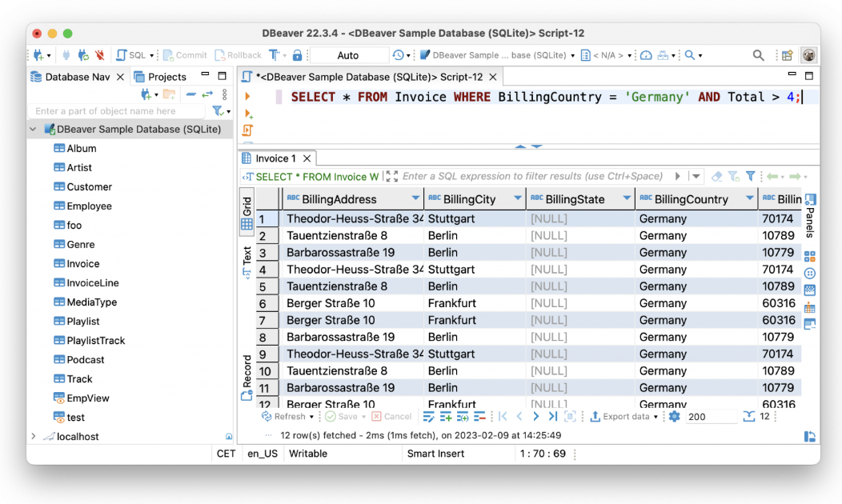The height and width of the screenshot is (504, 842).
Task: Select the Customer table in navigator
Action: 89,186
